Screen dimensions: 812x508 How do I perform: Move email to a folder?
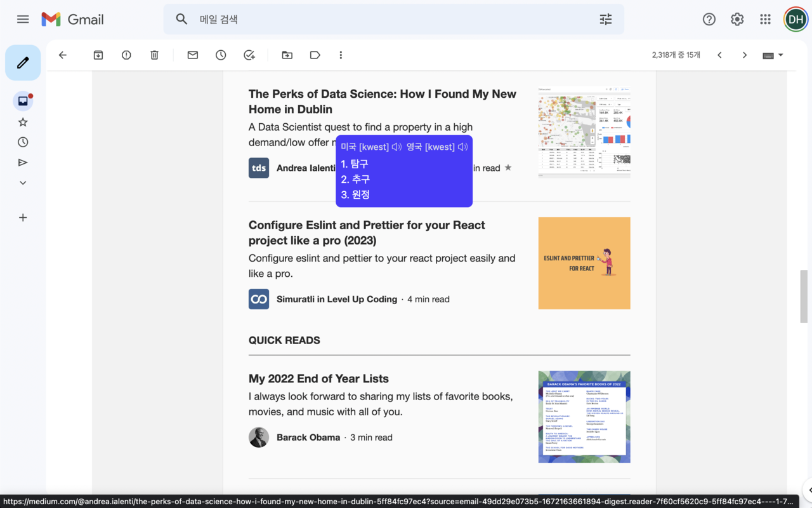point(287,55)
